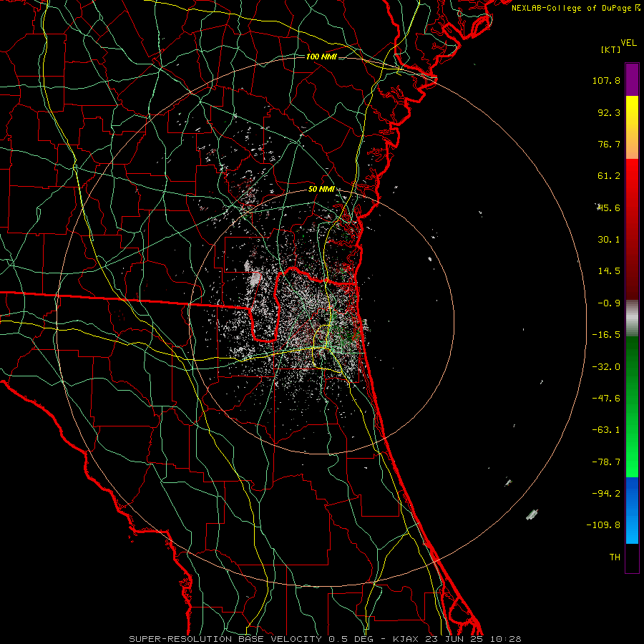The image size is (644, 644).
Task: Select the -63.1 legend value
Action: click(x=606, y=430)
